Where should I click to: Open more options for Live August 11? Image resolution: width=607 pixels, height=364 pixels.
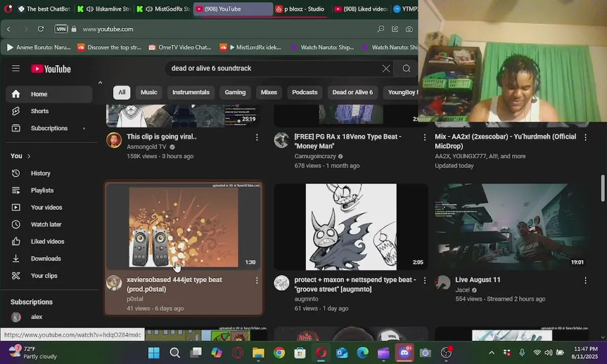click(586, 280)
